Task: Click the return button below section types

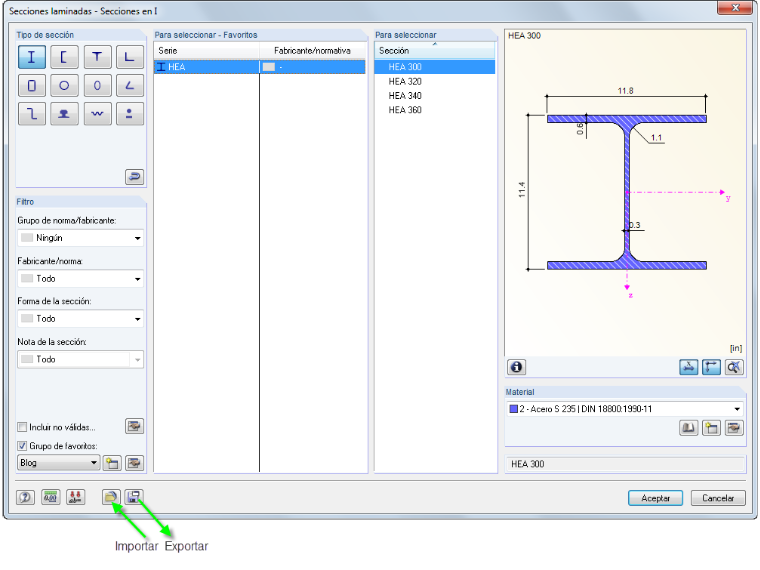Action: pos(134,177)
